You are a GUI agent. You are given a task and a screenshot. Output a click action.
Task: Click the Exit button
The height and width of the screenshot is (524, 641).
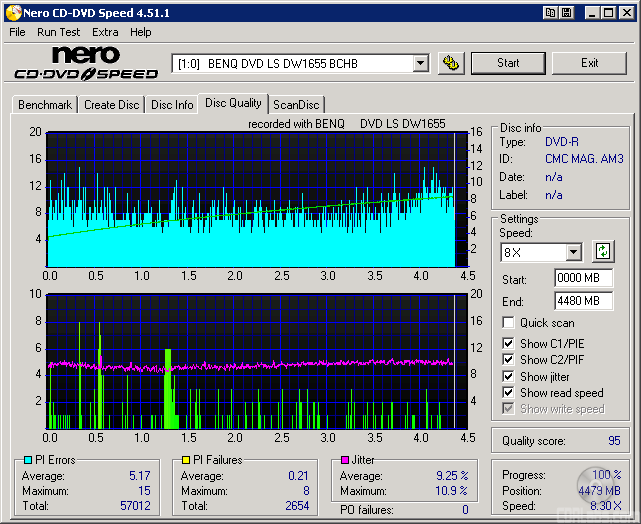589,63
